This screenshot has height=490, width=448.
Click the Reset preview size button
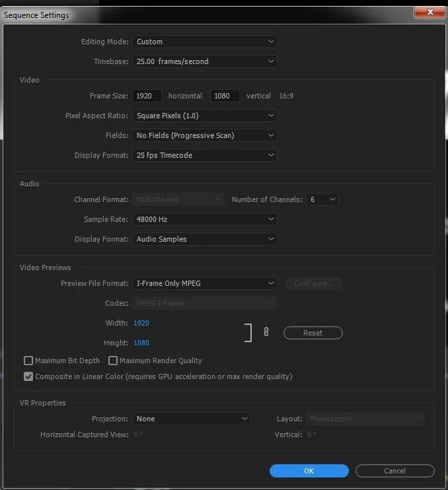pyautogui.click(x=313, y=333)
